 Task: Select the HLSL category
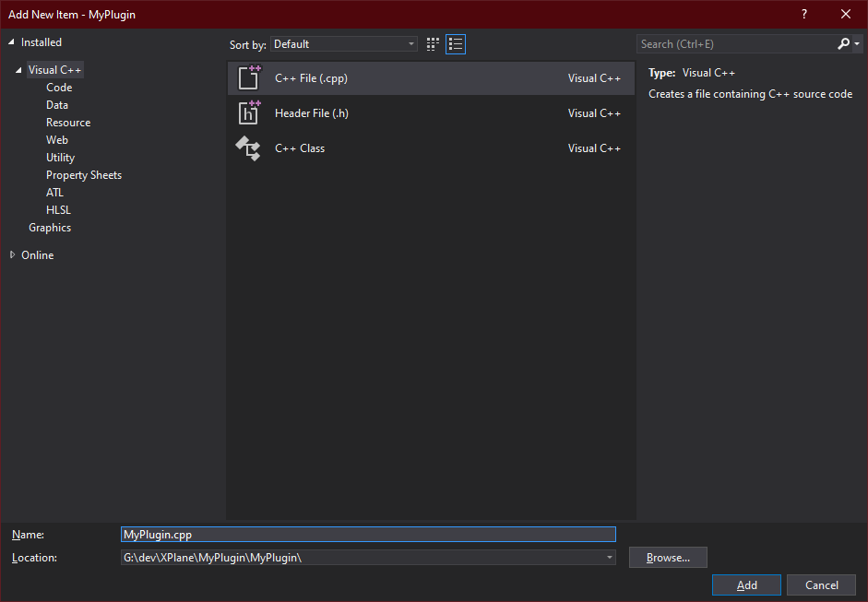click(58, 209)
